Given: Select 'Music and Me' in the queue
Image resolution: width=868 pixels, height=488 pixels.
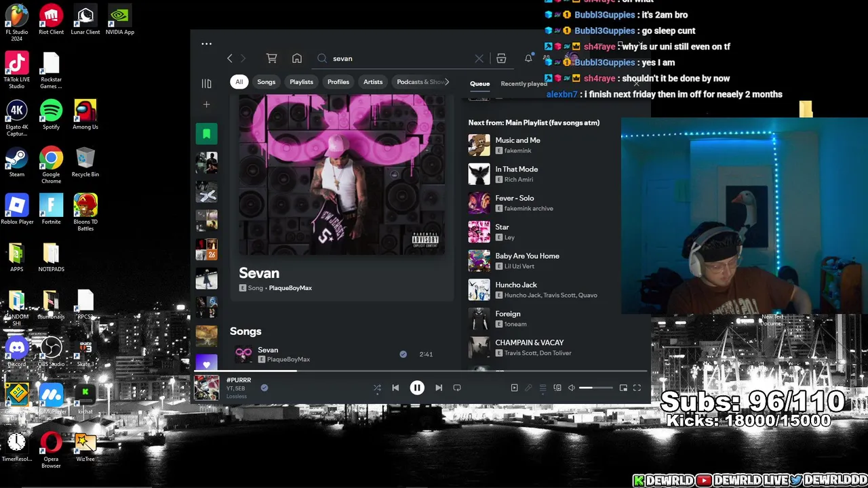Looking at the screenshot, I should click(x=517, y=140).
